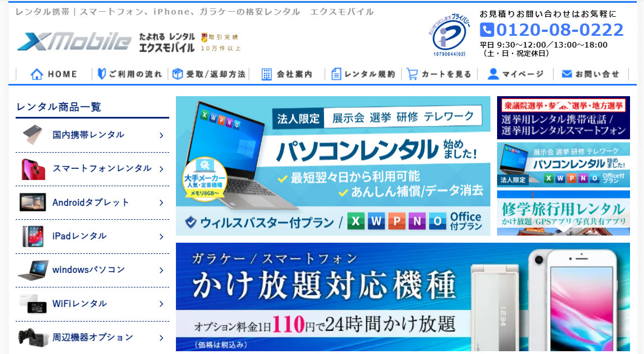Click the 受取/返却方法 box icon
The image size is (644, 354).
coord(178,74)
